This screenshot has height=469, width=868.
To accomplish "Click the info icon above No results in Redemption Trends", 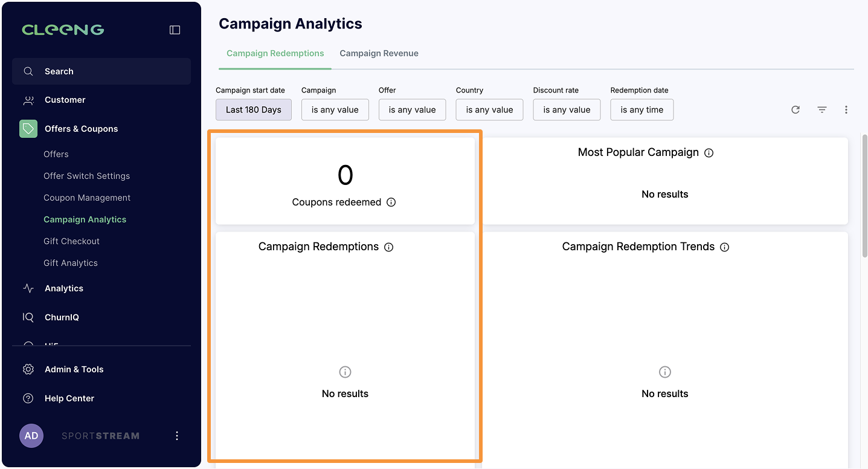I will point(665,372).
